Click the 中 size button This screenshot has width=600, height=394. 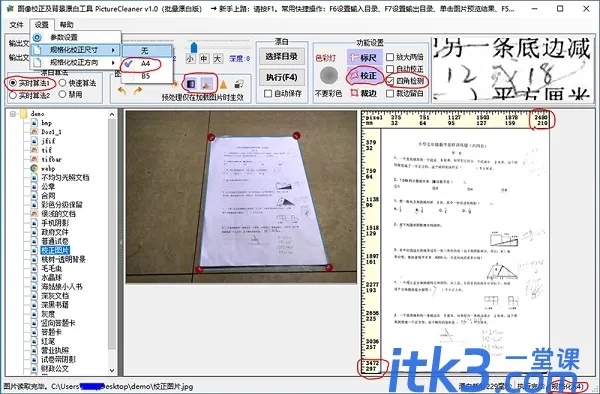204,59
